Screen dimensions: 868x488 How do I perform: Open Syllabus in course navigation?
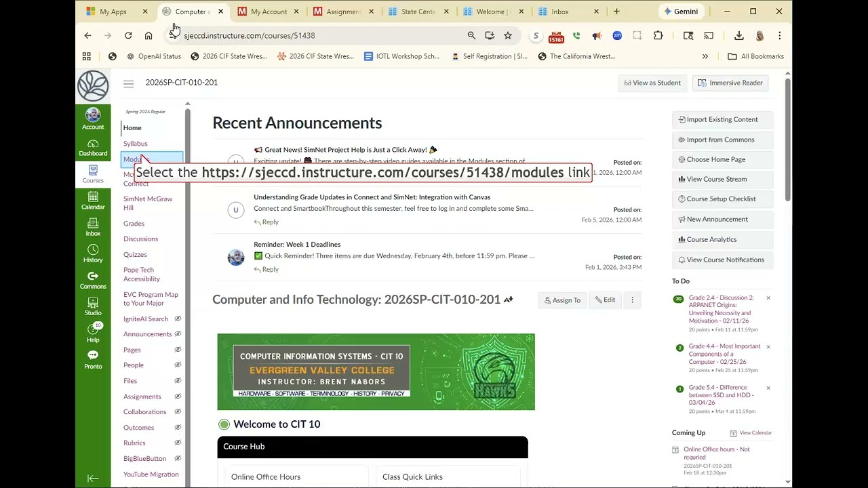pyautogui.click(x=136, y=144)
